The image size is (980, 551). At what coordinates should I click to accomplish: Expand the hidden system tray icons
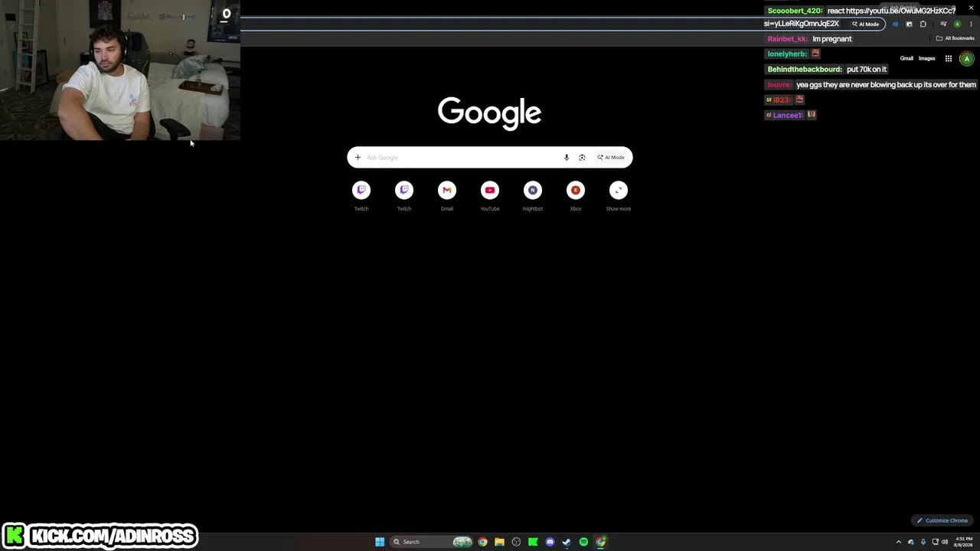899,542
